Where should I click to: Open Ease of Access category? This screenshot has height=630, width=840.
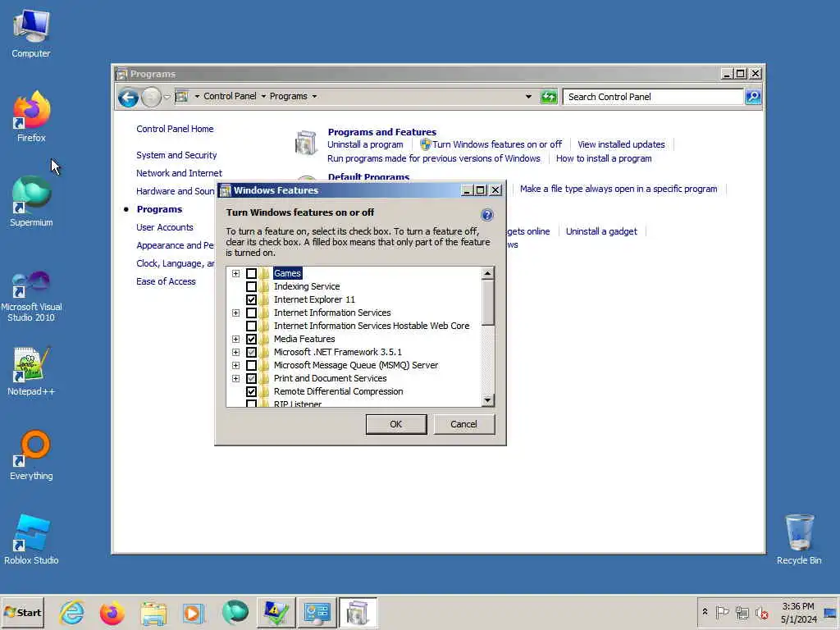(166, 281)
